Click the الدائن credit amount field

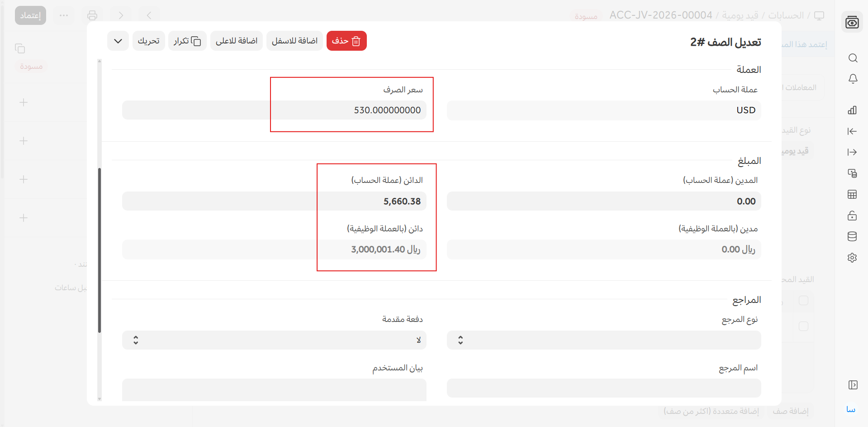[274, 201]
